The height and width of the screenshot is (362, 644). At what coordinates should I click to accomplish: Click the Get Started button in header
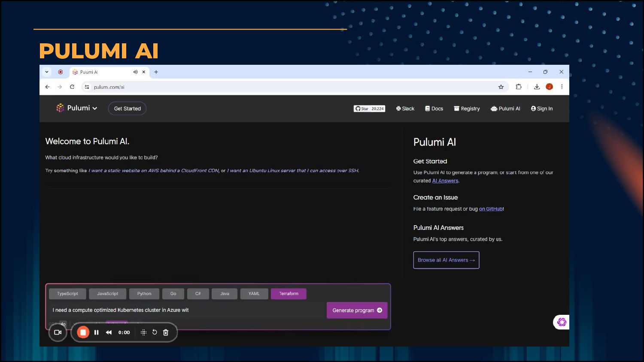(128, 109)
